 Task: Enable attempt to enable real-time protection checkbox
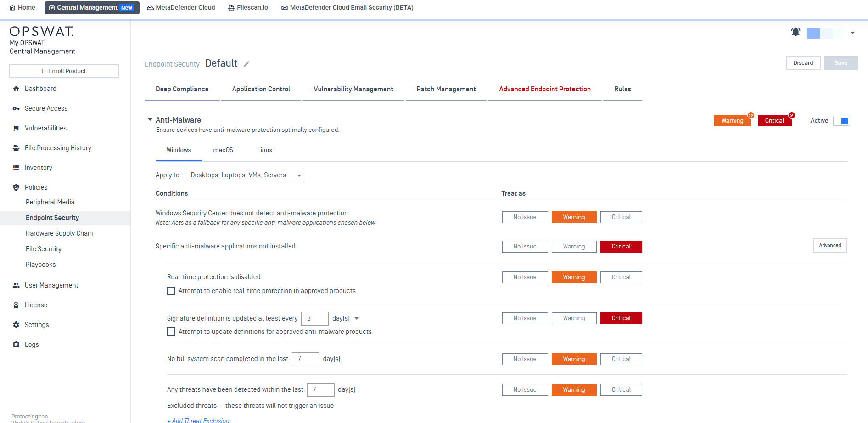pyautogui.click(x=171, y=291)
